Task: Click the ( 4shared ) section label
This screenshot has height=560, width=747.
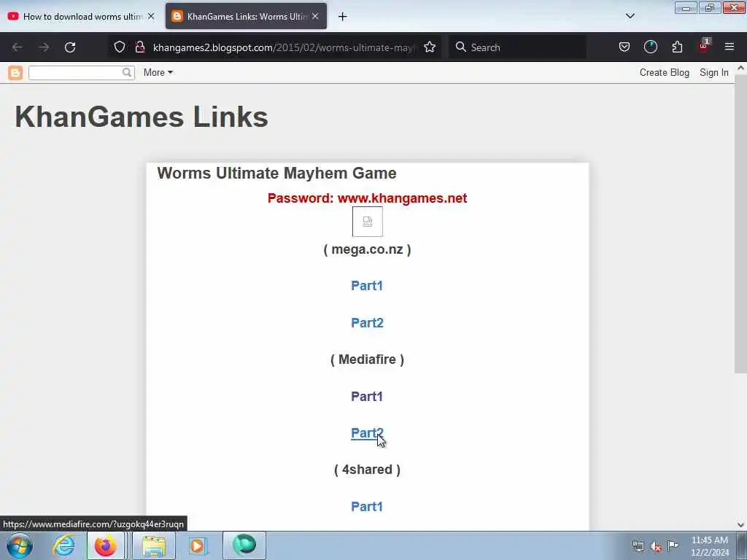Action: [x=368, y=470]
